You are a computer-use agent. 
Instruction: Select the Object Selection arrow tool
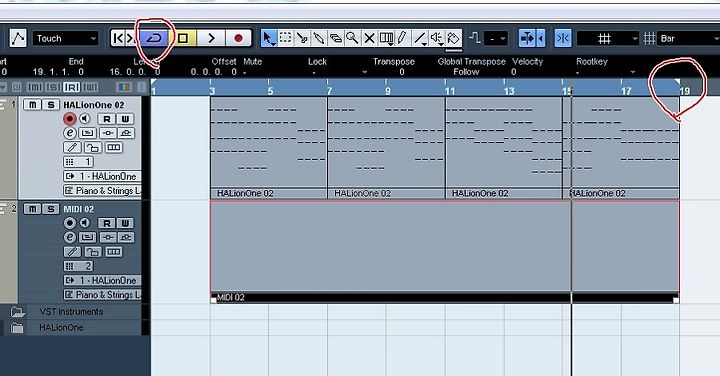click(269, 38)
